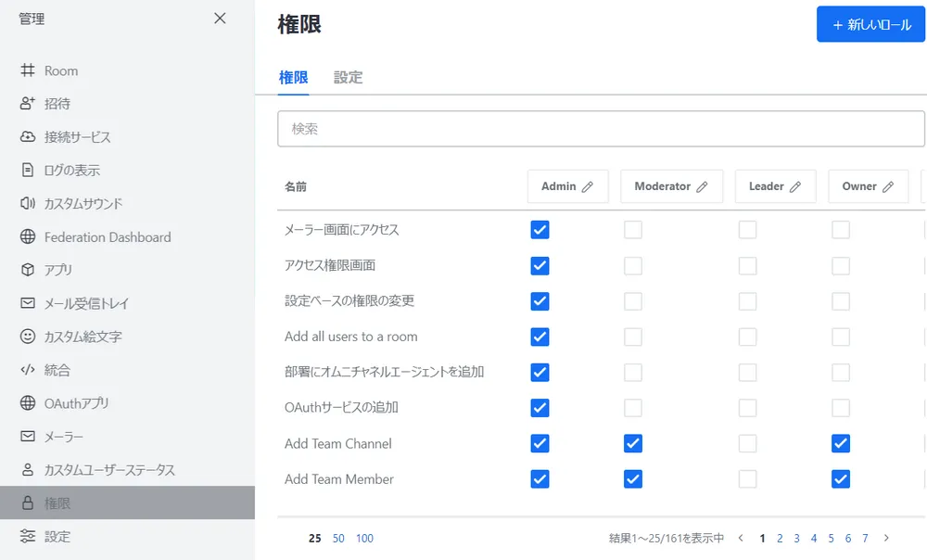Open ログの表示 menu item
The height and width of the screenshot is (560, 927).
[x=127, y=170]
